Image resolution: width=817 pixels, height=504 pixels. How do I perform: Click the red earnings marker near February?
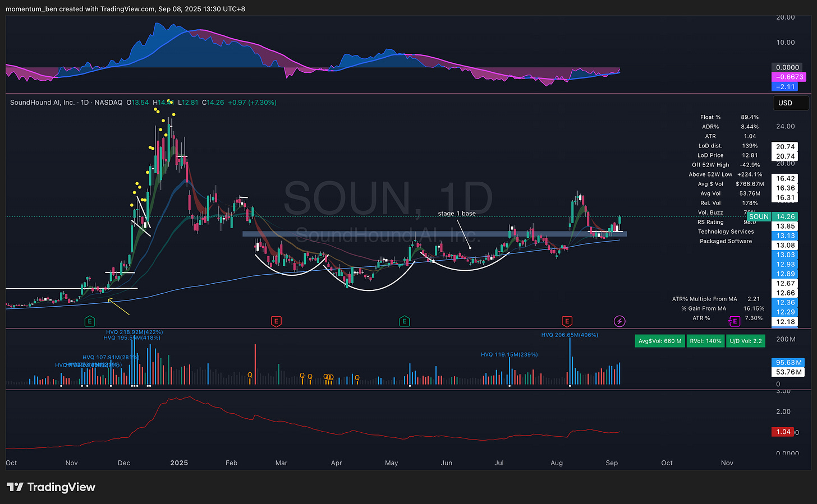click(x=276, y=321)
